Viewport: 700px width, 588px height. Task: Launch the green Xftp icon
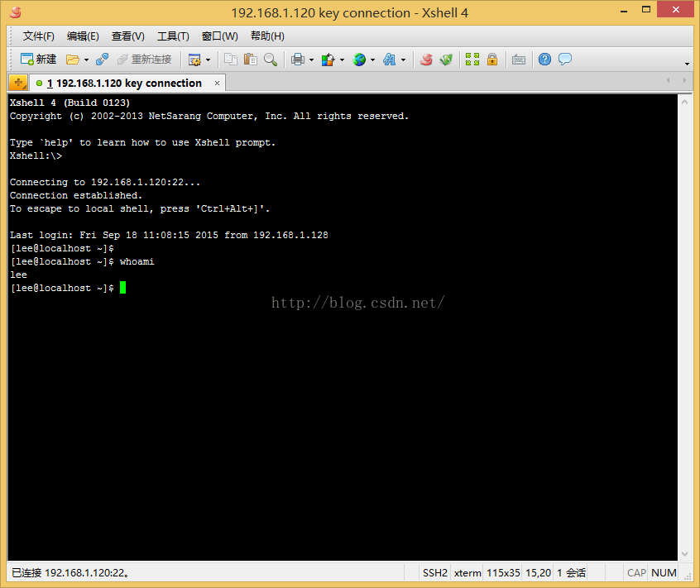point(446,60)
